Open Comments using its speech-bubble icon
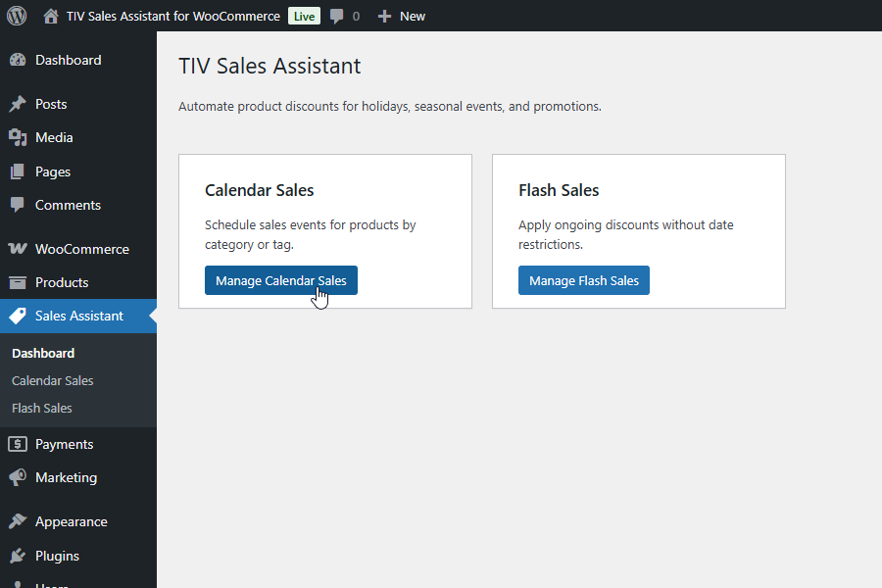This screenshot has width=882, height=588. 20,204
